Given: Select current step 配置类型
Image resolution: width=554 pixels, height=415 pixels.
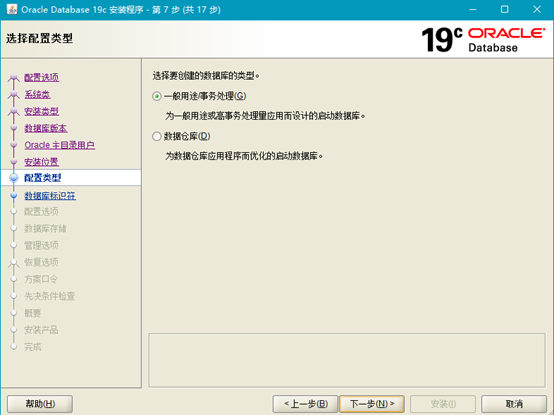Looking at the screenshot, I should [x=42, y=178].
